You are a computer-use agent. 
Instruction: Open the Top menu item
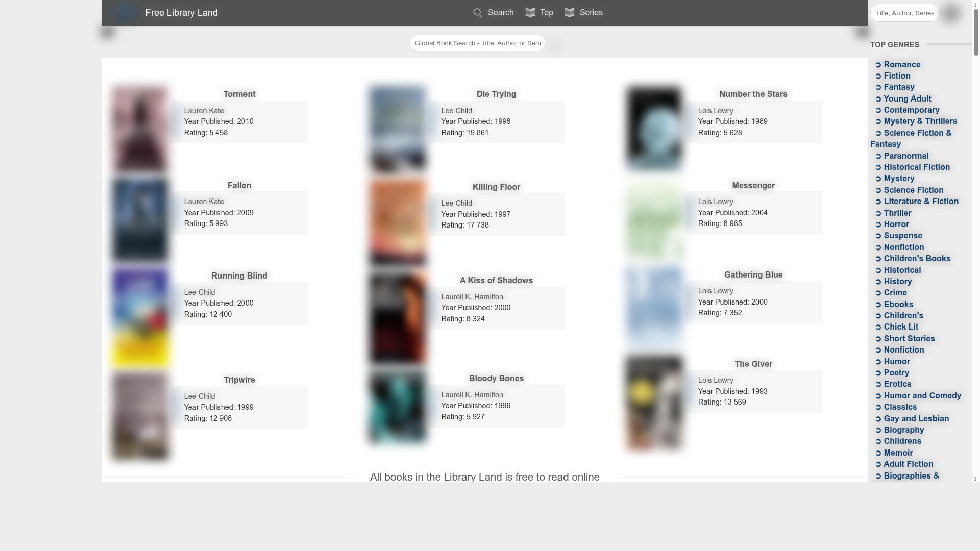(546, 13)
